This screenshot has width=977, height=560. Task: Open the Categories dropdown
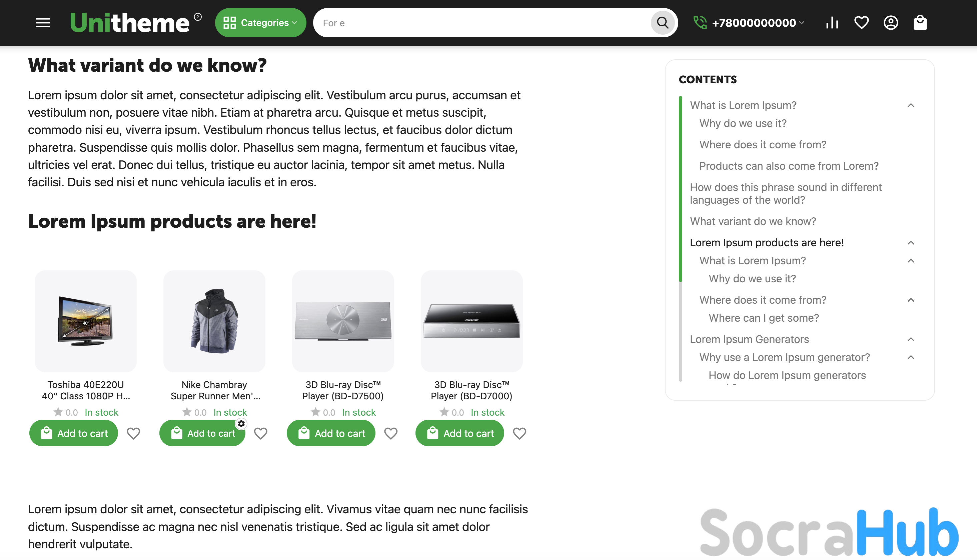(260, 23)
